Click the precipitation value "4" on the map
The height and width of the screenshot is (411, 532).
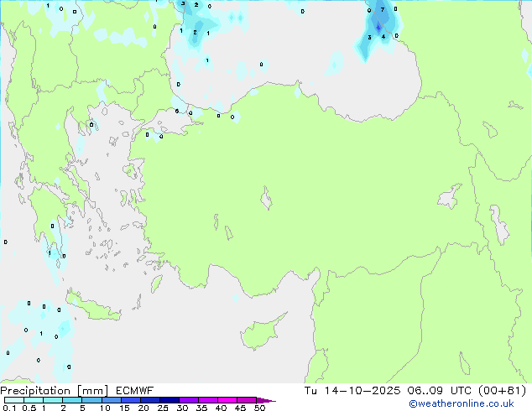click(383, 36)
